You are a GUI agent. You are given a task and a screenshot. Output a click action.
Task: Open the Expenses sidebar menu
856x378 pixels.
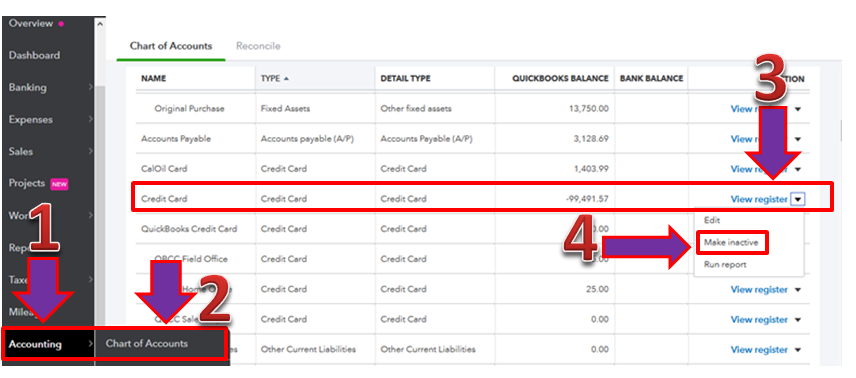tap(31, 120)
